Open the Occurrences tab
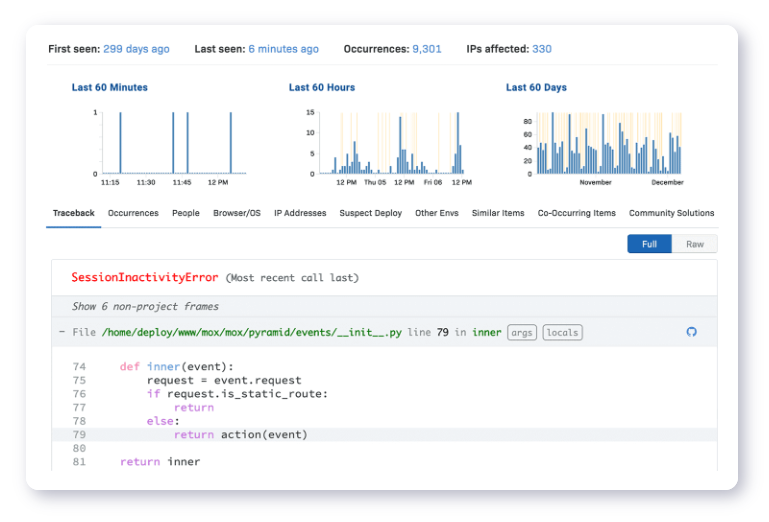This screenshot has width=769, height=522. (133, 213)
